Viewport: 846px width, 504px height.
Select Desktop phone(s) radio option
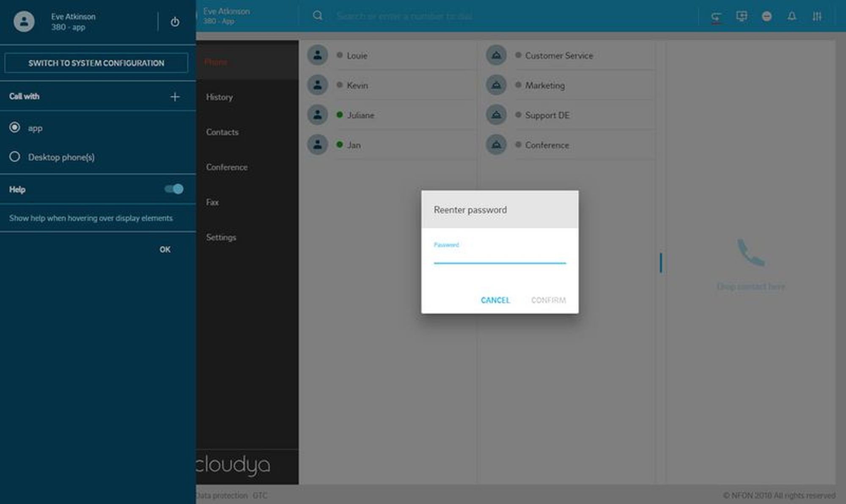coord(15,157)
